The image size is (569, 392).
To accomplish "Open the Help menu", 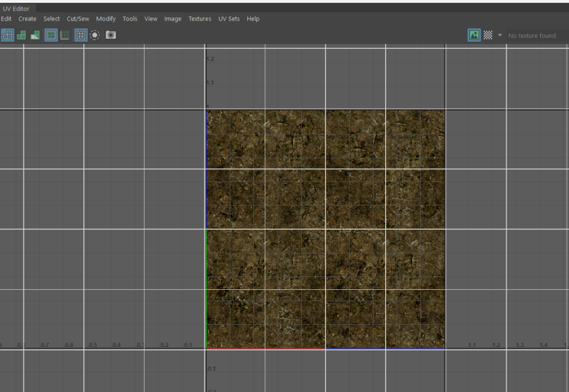I will click(253, 19).
